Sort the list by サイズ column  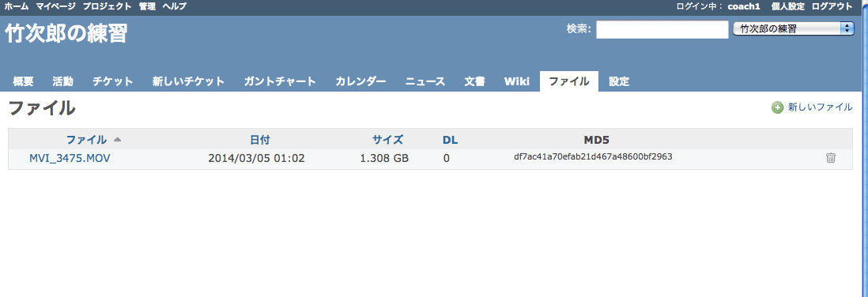[x=388, y=139]
